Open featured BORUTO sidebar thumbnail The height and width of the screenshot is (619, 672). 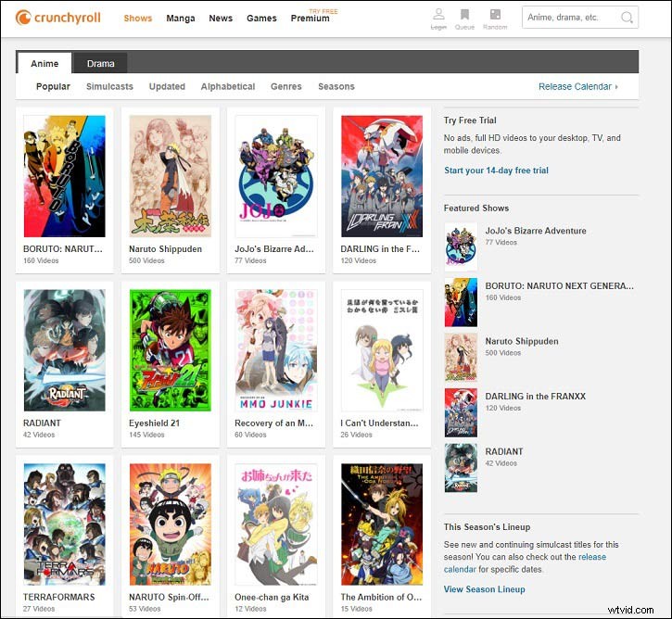click(x=461, y=302)
